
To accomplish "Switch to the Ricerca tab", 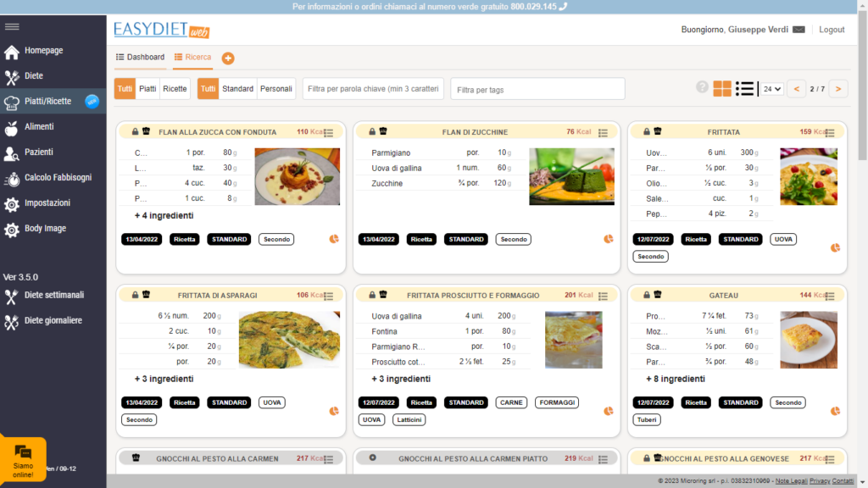I will click(192, 57).
